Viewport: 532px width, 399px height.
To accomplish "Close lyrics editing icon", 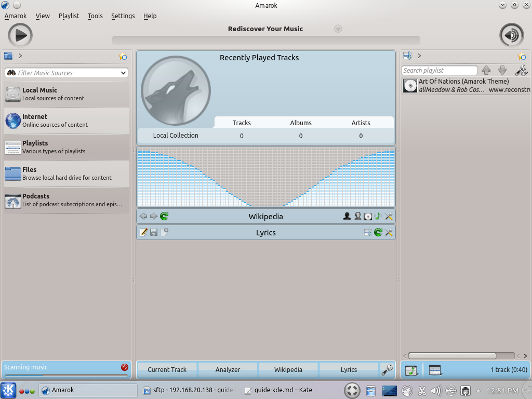I will [x=165, y=232].
